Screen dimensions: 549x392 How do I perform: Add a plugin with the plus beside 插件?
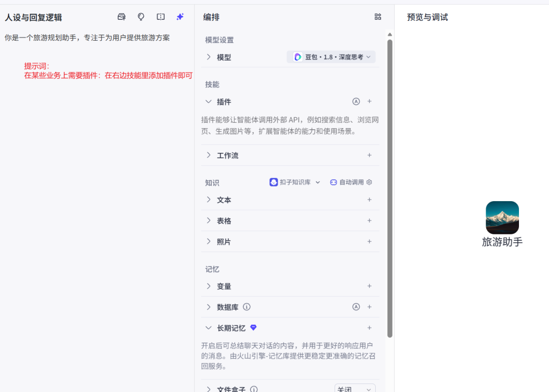(369, 101)
